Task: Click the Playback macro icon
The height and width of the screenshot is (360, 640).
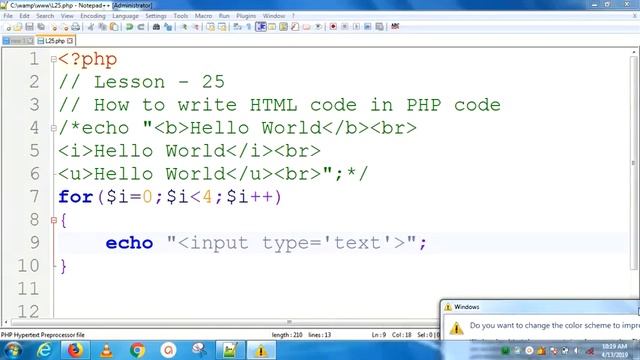Action: point(356,27)
